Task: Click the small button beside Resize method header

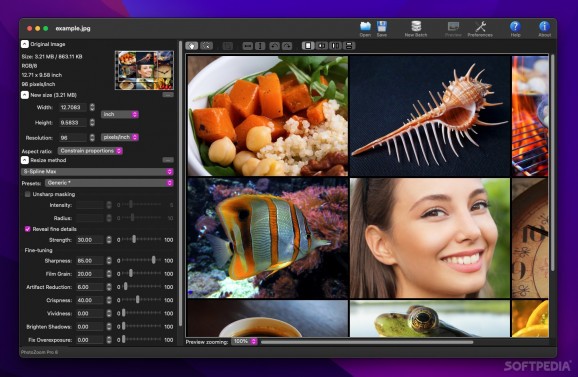Action: pos(168,160)
